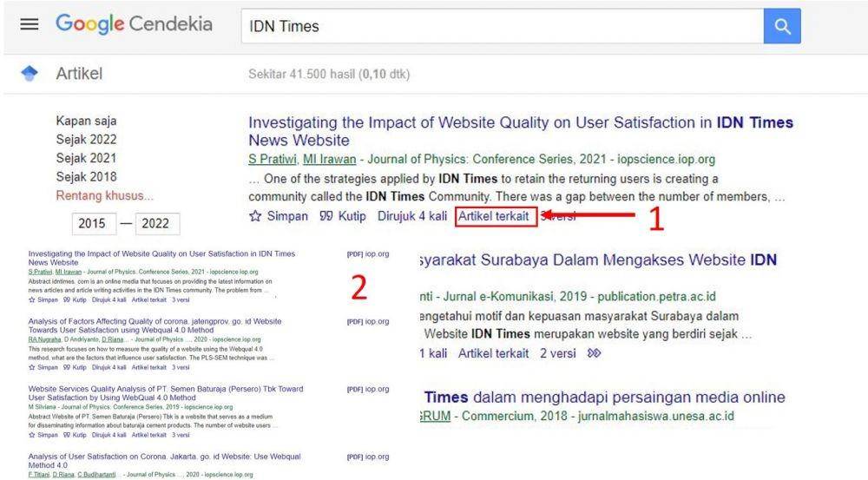The image size is (868, 480).
Task: Open the Artikel section heading
Action: click(79, 73)
